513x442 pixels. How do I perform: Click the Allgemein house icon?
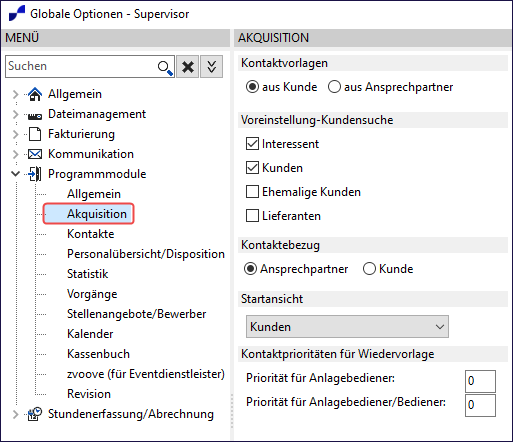point(35,94)
